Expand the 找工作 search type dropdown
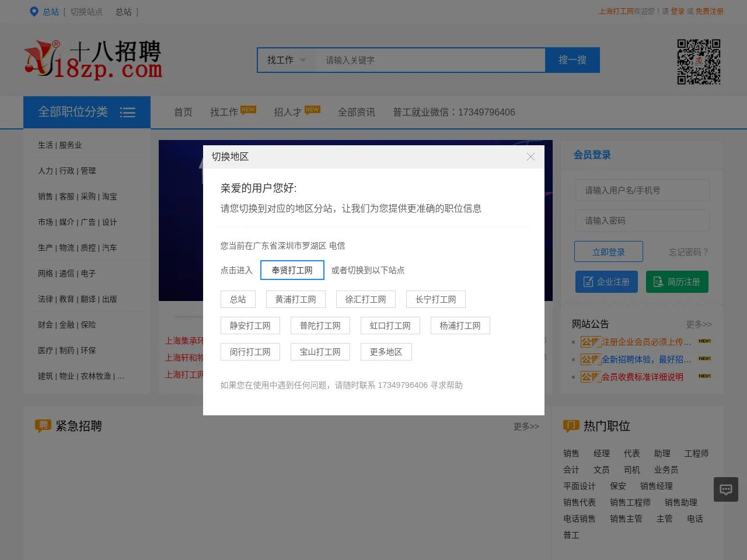 (287, 60)
